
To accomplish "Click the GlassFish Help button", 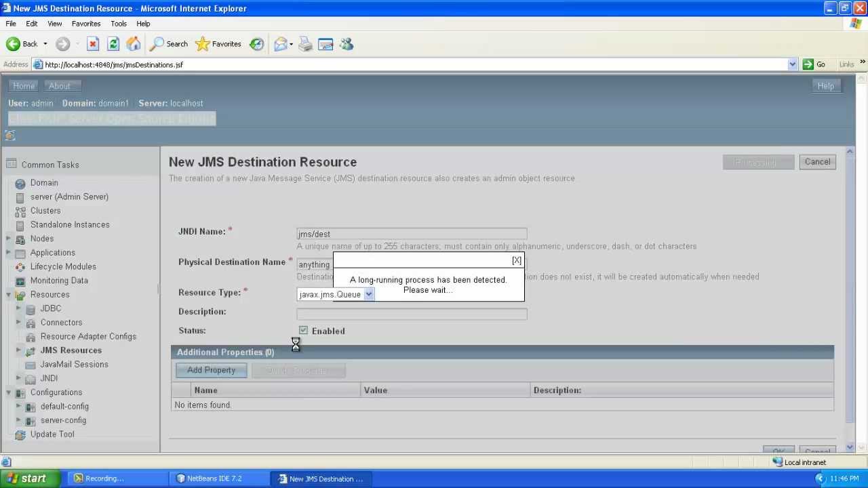I will [x=825, y=86].
